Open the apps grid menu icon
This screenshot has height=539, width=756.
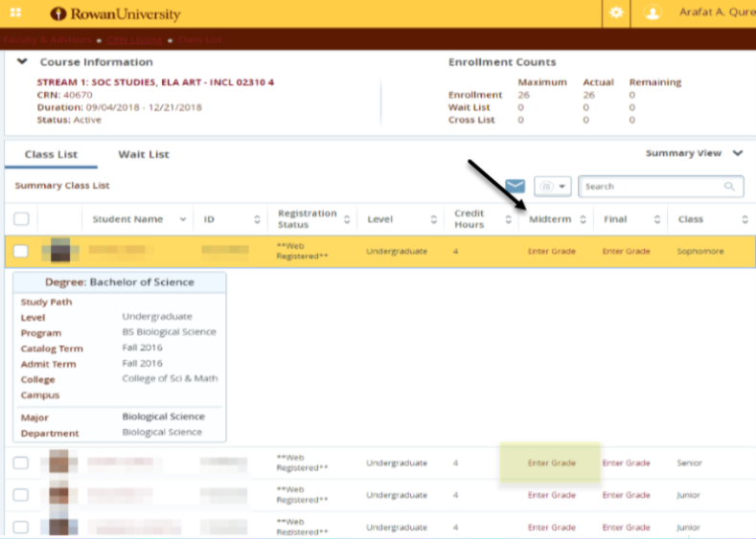coord(16,13)
